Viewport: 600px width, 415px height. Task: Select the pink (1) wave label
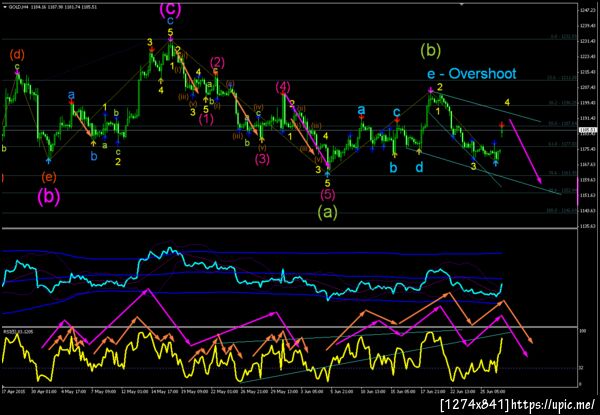point(206,120)
